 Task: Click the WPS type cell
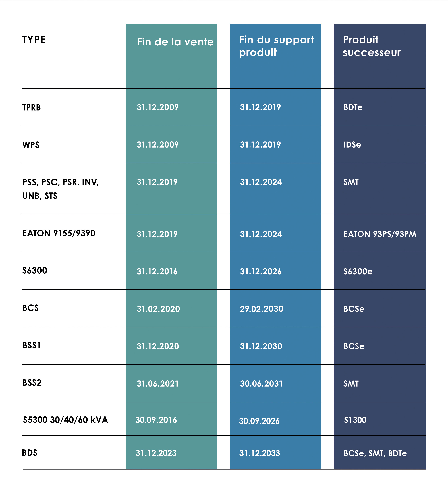(x=31, y=145)
